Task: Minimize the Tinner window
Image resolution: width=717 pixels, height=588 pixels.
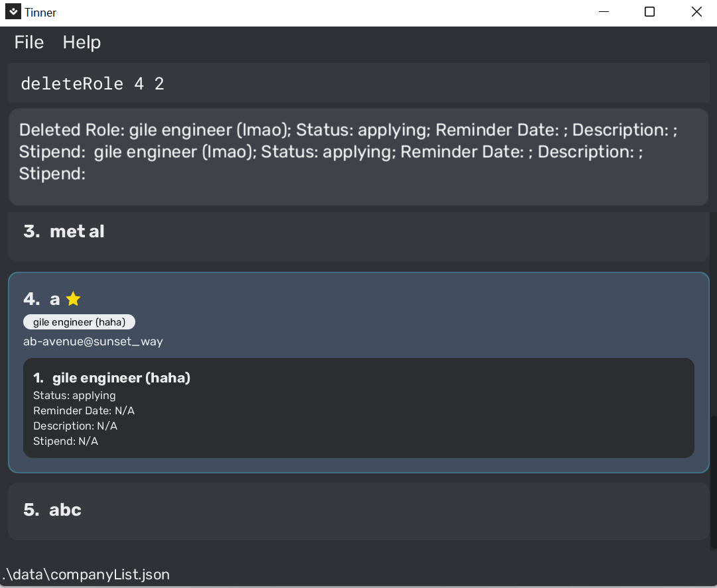Action: click(x=604, y=12)
